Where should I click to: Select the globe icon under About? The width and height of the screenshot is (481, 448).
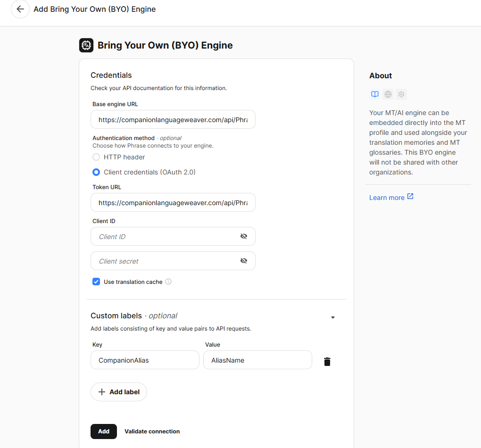[388, 94]
